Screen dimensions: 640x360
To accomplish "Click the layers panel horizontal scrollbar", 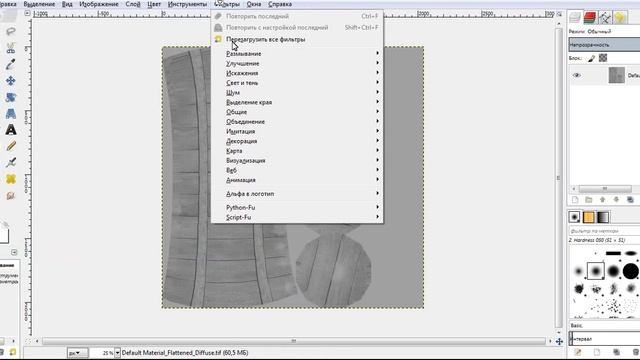I will (x=605, y=189).
